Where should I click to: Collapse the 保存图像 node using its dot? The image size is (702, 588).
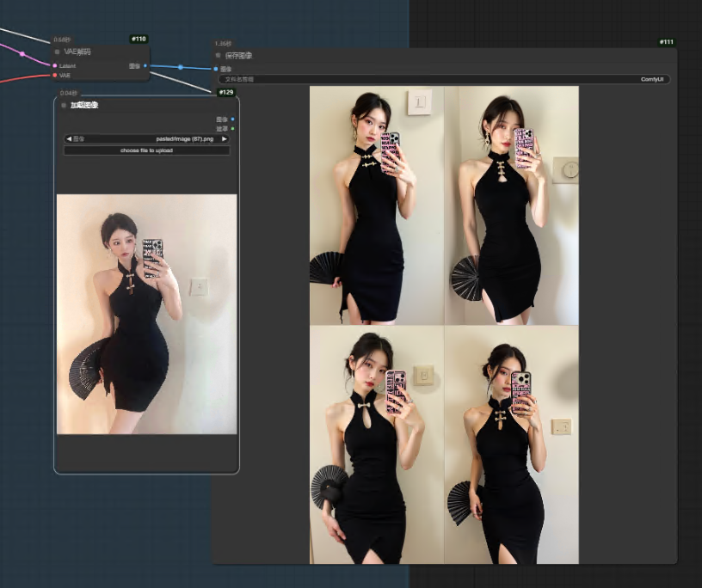click(219, 55)
